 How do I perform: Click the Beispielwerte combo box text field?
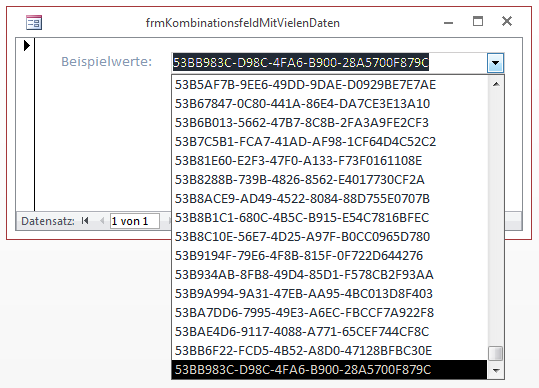[x=329, y=63]
